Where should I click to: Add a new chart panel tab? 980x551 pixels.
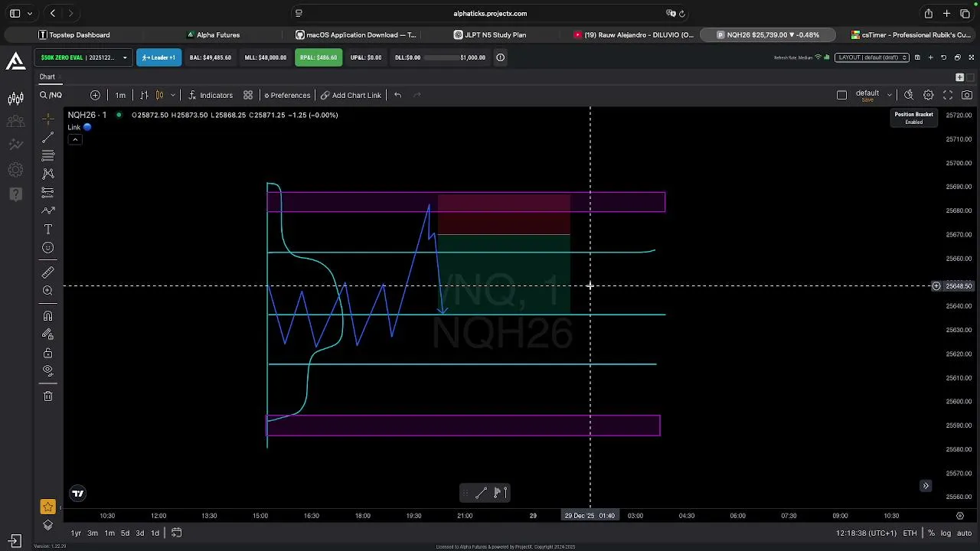pos(959,77)
